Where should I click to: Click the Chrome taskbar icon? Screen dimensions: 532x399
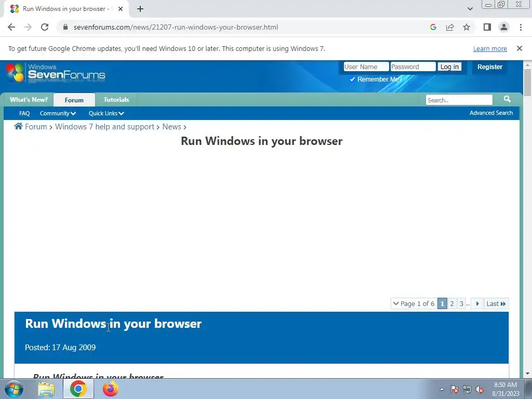(78, 389)
